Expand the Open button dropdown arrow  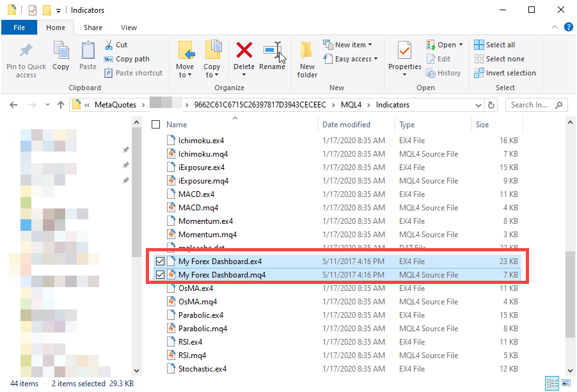pos(461,45)
